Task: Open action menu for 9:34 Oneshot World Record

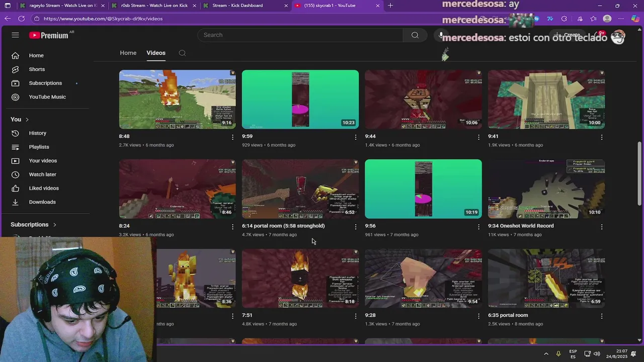Action: (601, 227)
